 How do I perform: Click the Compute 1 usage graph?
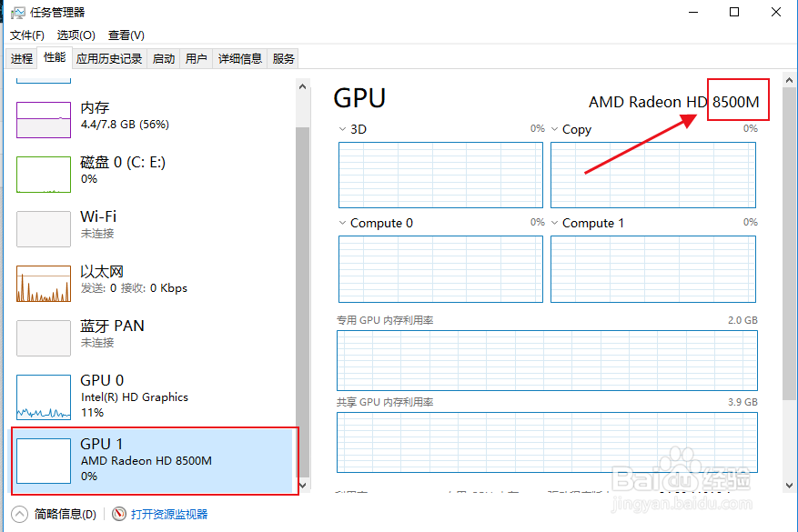(x=653, y=269)
